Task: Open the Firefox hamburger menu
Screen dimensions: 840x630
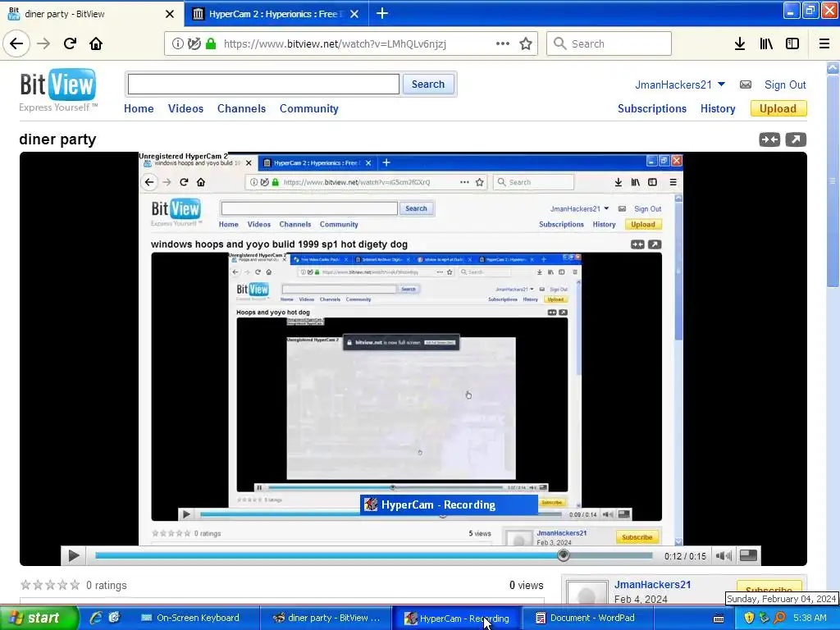Action: click(824, 43)
